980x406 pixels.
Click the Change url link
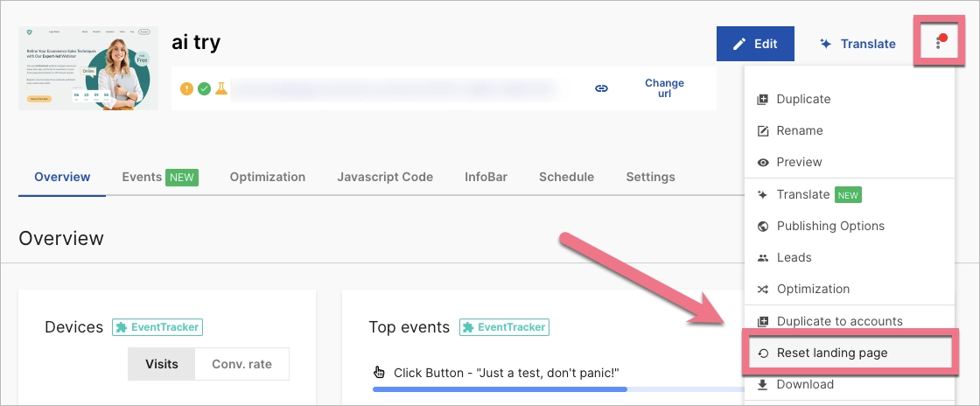coord(664,88)
